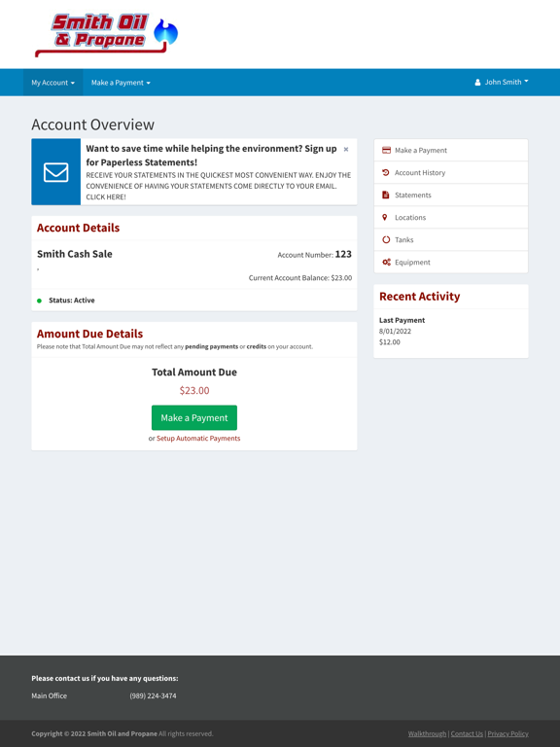Click the paperless statements signup headline

coord(211,156)
